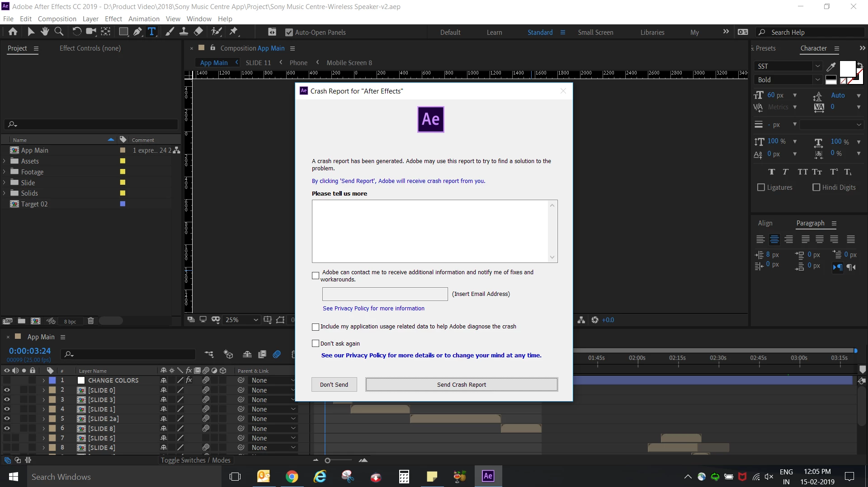Check the Don't ask again box
Viewport: 868px width, 487px height.
[x=316, y=343]
